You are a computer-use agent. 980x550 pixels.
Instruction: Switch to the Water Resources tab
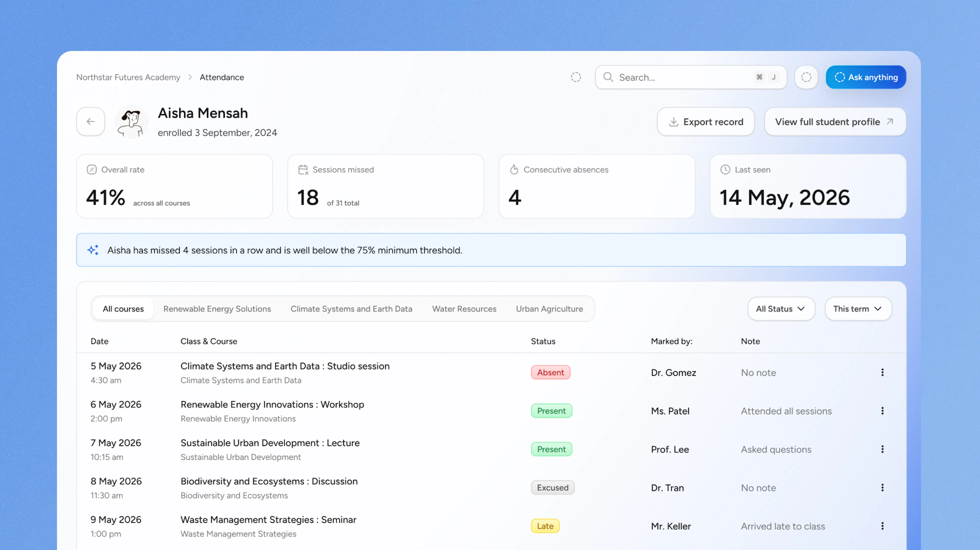point(464,309)
